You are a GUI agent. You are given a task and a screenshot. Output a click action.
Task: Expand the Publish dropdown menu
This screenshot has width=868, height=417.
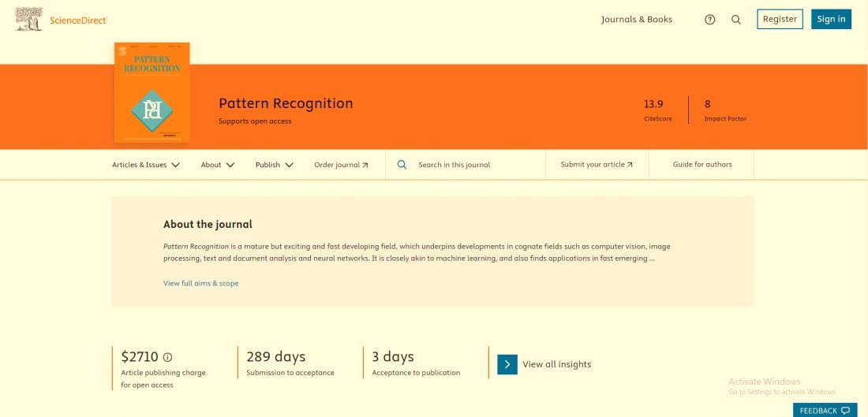pos(274,164)
